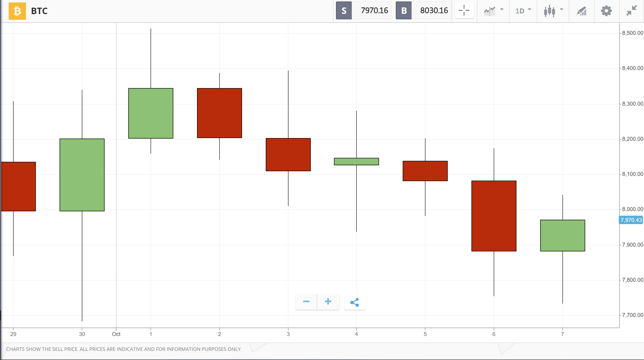
Task: Click the sell price 7970.16
Action: 374,10
